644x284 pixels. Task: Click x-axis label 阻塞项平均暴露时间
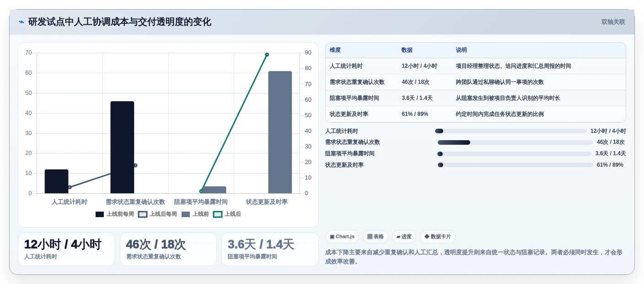pos(201,202)
